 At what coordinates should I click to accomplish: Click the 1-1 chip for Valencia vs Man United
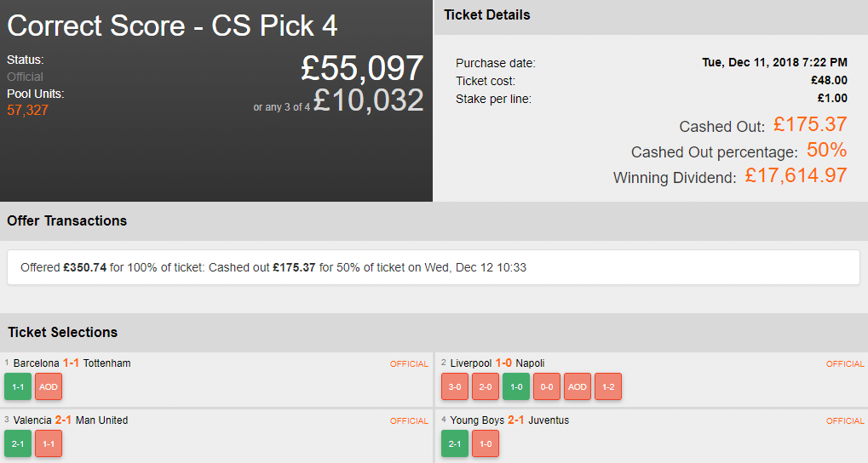(49, 443)
